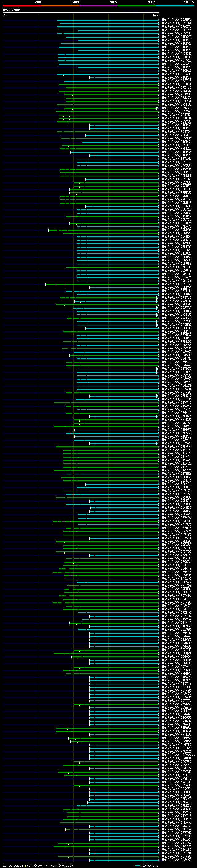197x868 pixels.
Task: Select the UniRef100_Q3LFQ5 label
Action: click(x=176, y=247)
